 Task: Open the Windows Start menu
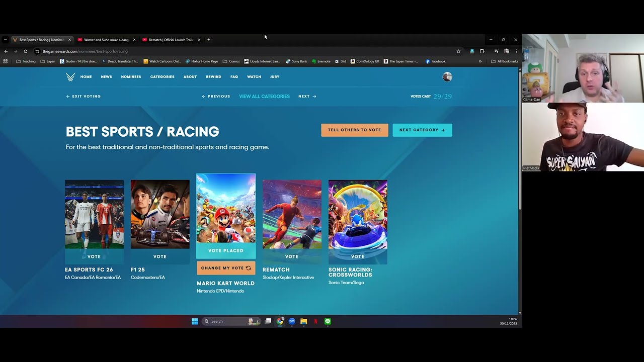pos(195,321)
